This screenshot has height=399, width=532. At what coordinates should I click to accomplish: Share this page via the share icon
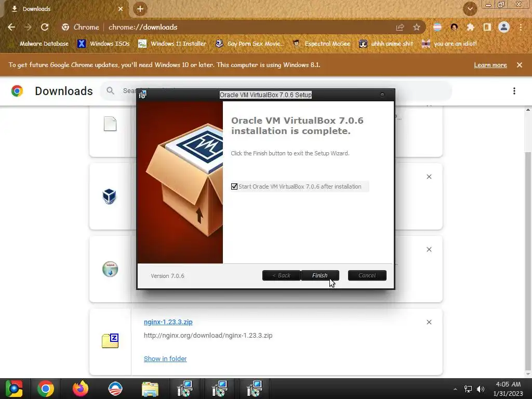point(400,27)
